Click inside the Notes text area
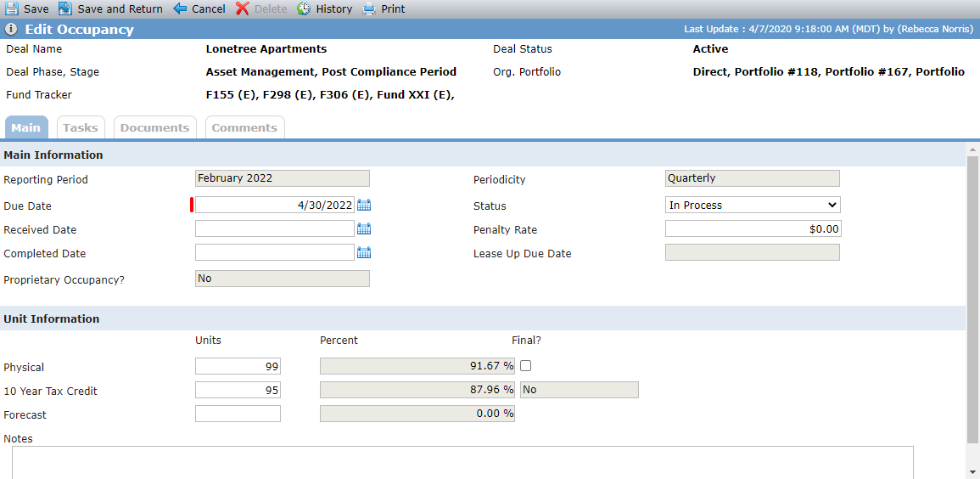The image size is (980, 479). [x=462, y=462]
